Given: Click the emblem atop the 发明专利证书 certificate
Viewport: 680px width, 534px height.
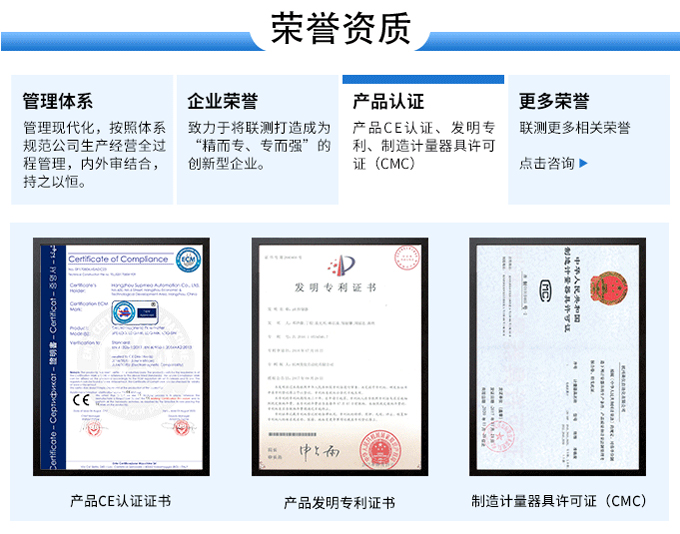Looking at the screenshot, I should pos(340,265).
